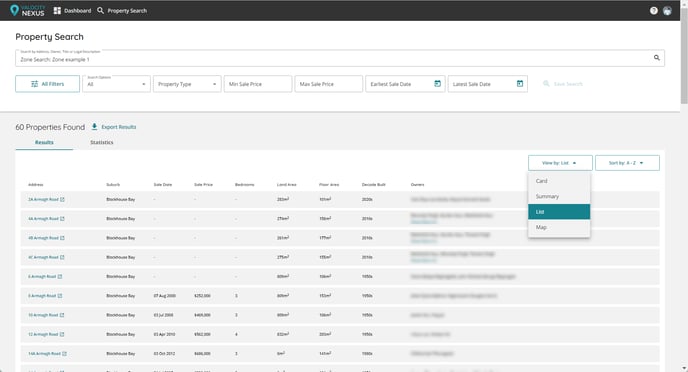Image resolution: width=688 pixels, height=372 pixels.
Task: Click the Max Sale Price field
Action: click(329, 84)
